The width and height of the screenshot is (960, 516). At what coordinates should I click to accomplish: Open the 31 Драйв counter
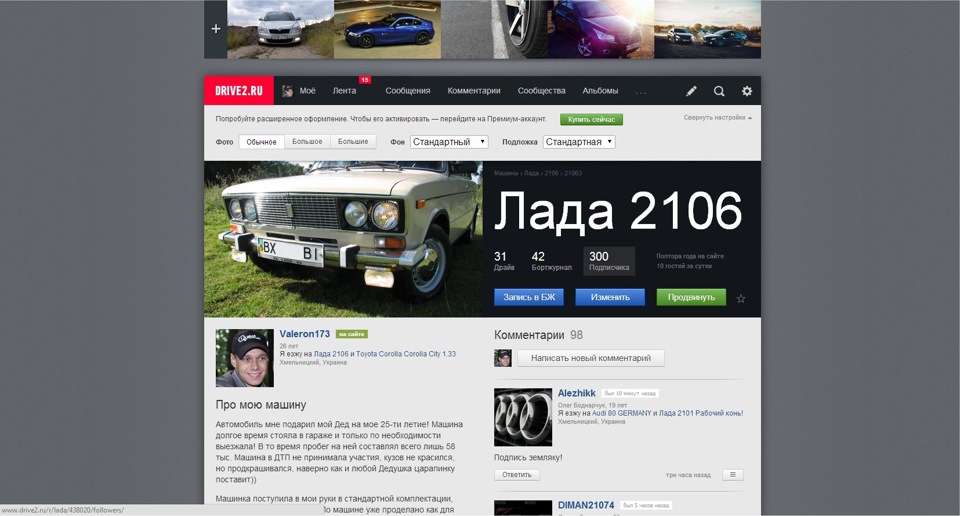click(504, 261)
